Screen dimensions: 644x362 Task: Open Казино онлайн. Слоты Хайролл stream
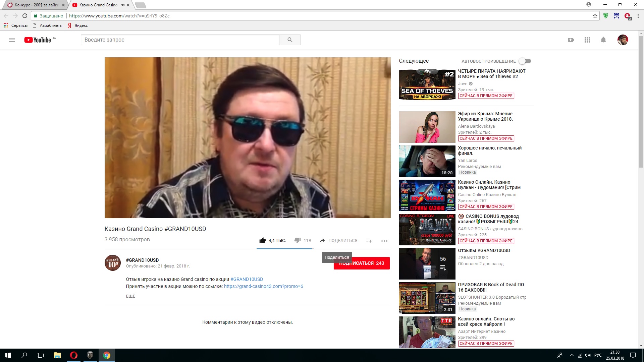tap(427, 332)
